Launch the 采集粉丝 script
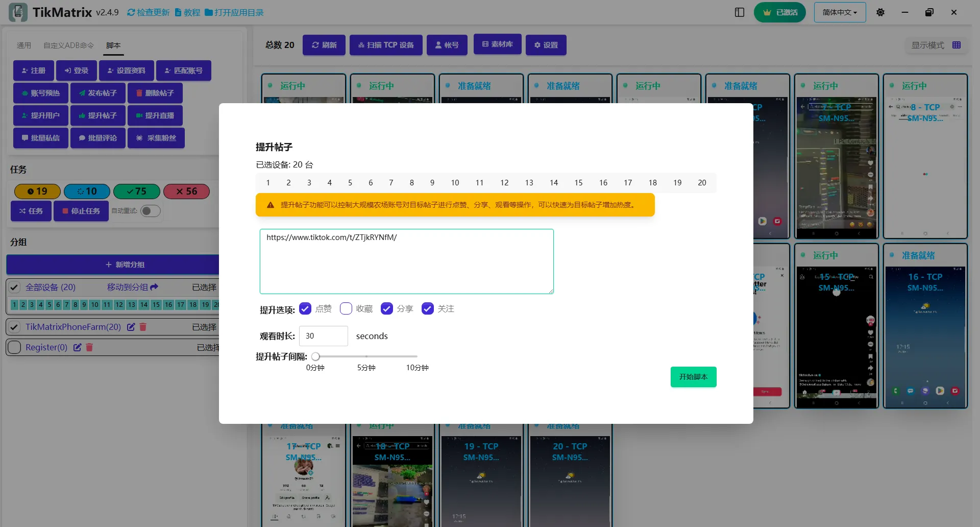Viewport: 980px width, 527px height. [x=156, y=138]
